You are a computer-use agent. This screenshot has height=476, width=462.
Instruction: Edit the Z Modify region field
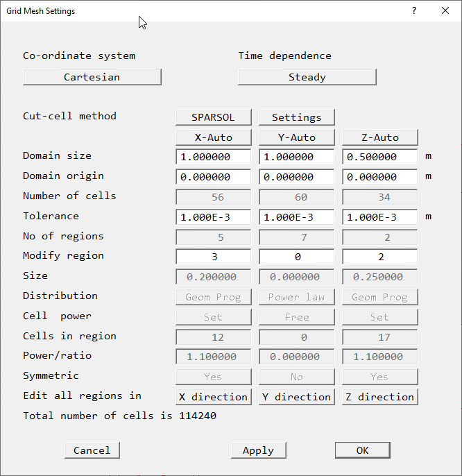(x=379, y=257)
